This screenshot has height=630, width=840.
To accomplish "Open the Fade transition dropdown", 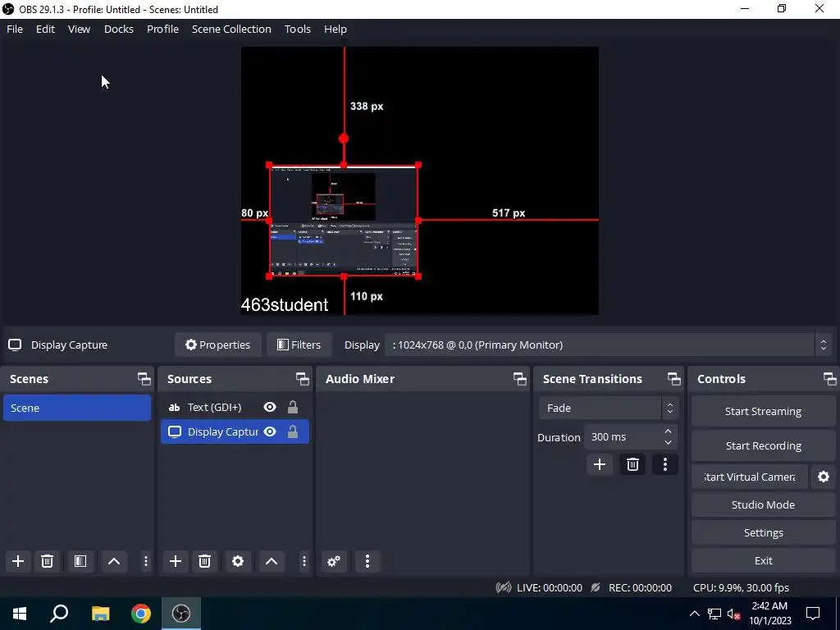I will 608,408.
